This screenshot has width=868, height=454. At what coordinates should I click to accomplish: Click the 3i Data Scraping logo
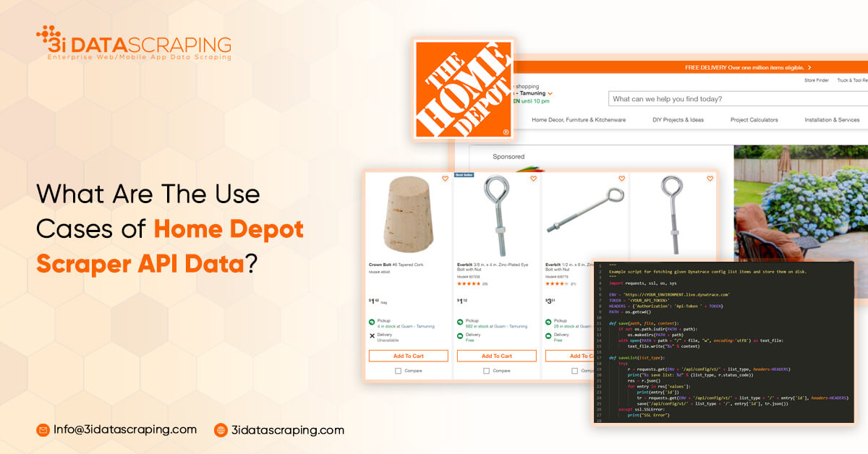pyautogui.click(x=134, y=43)
